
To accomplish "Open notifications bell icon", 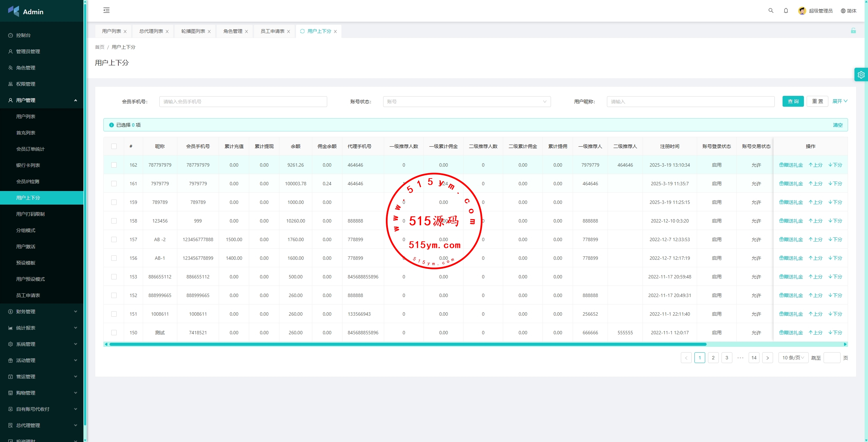I will click(x=786, y=10).
